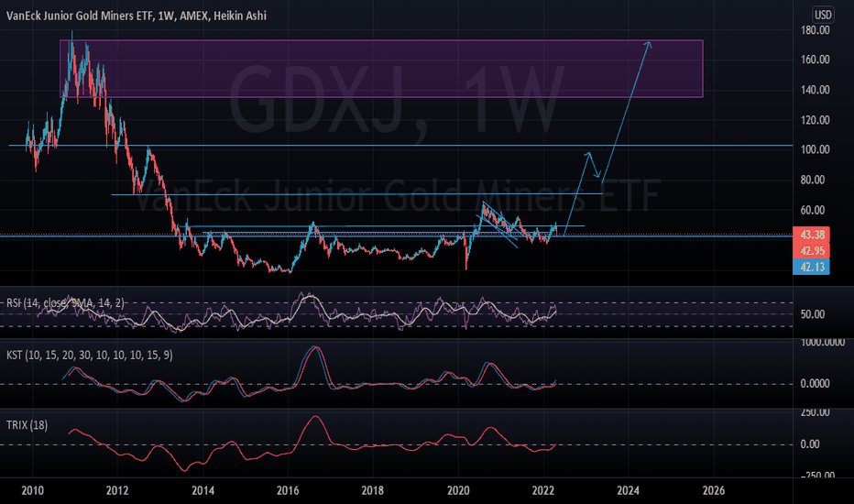Click the 100.00 price axis label
854x504 pixels.
(815, 150)
